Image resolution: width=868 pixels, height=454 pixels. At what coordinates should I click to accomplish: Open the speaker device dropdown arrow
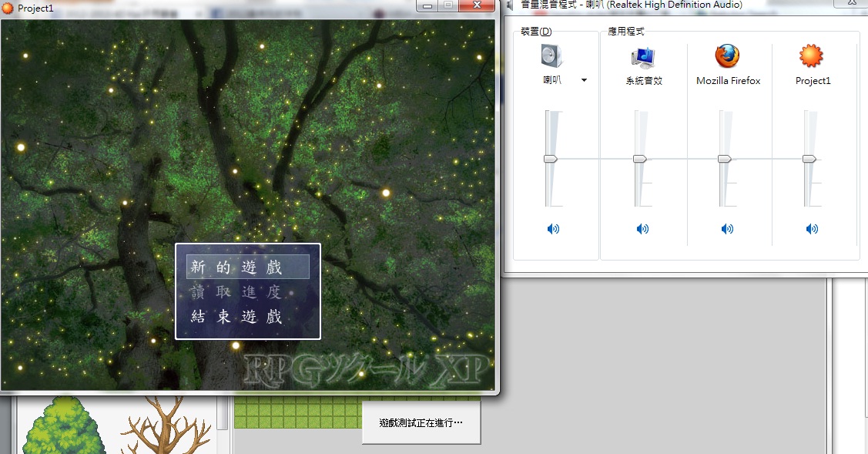pyautogui.click(x=584, y=80)
